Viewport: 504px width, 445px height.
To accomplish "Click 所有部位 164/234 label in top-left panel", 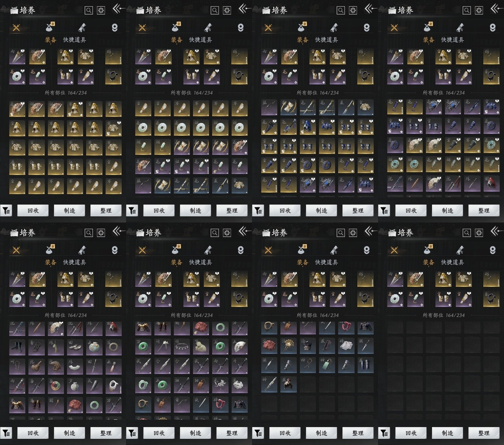I will tap(66, 93).
